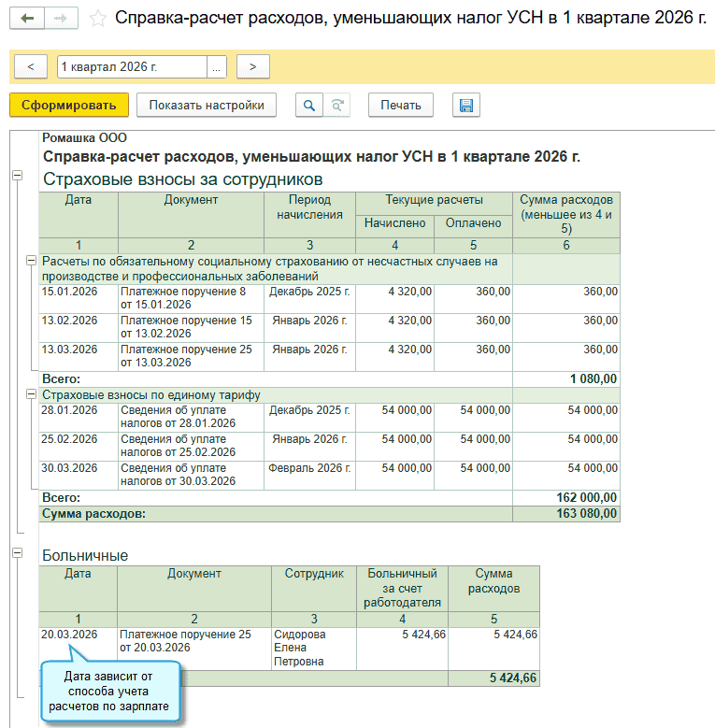Select the Сумма расходов total 163 080,00 cell
This screenshot has width=715, height=728.
tap(566, 514)
